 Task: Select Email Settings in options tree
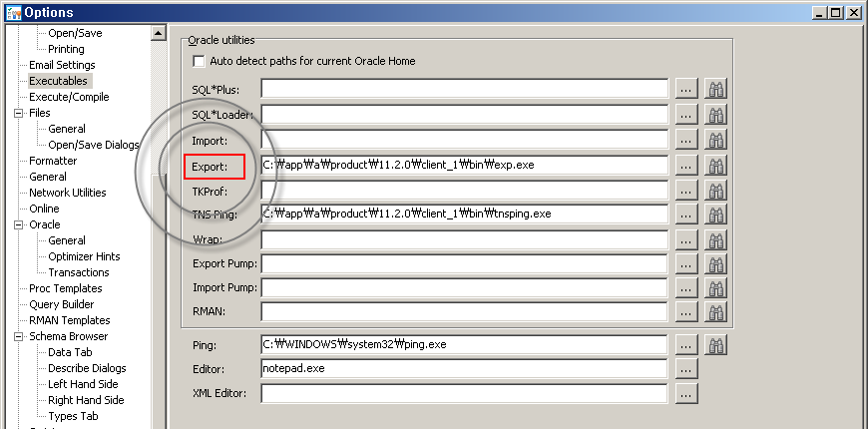(x=62, y=65)
